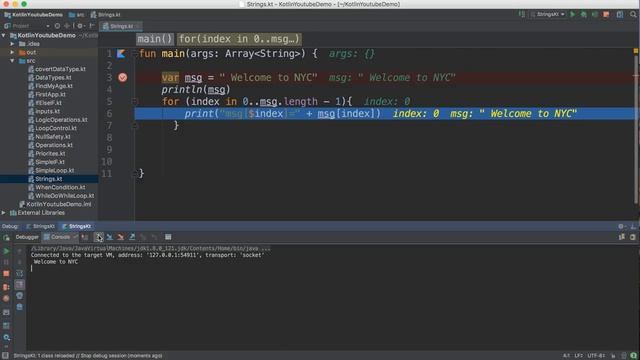Image resolution: width=640 pixels, height=360 pixels.
Task: Open LoopControl.kt in project tree
Action: 56,128
